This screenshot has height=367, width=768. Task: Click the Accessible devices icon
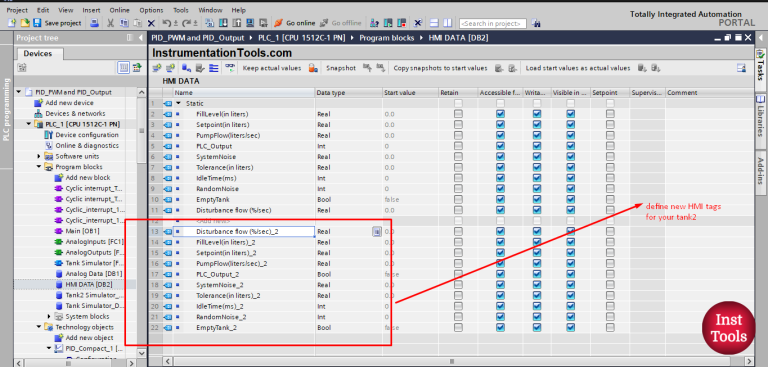pos(375,23)
